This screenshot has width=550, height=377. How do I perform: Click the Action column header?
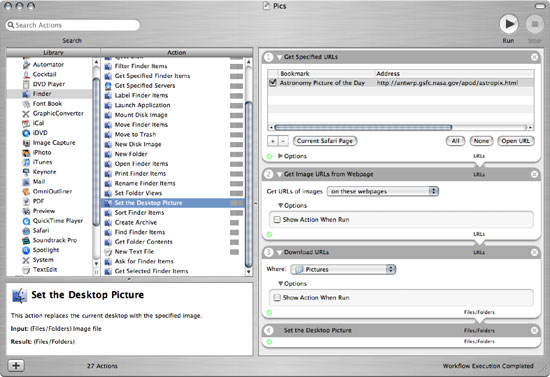[x=177, y=53]
